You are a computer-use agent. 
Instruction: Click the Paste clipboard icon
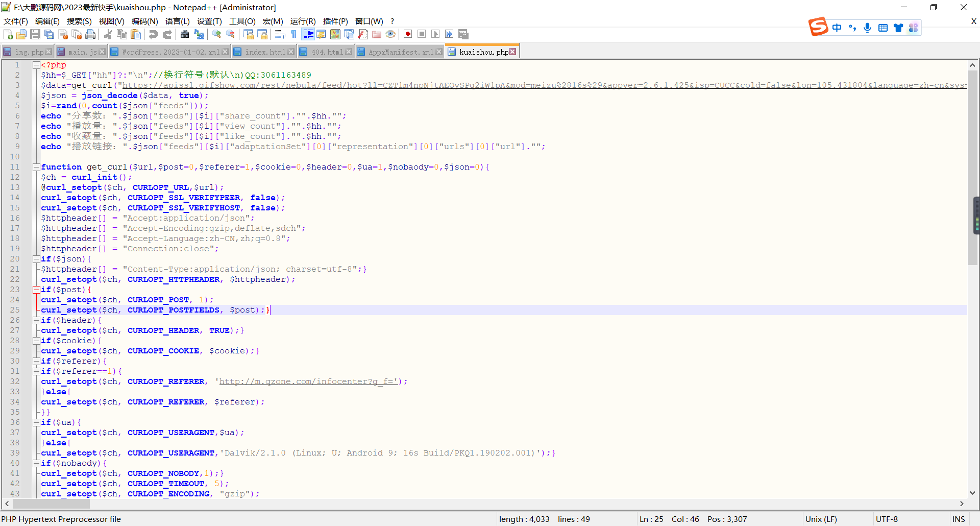[136, 34]
